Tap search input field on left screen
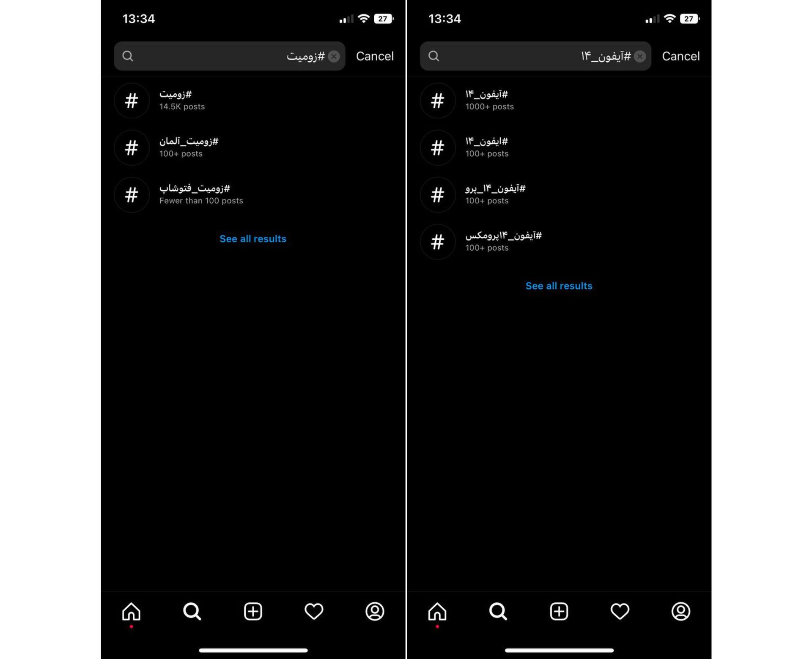The width and height of the screenshot is (812, 659). coord(229,56)
